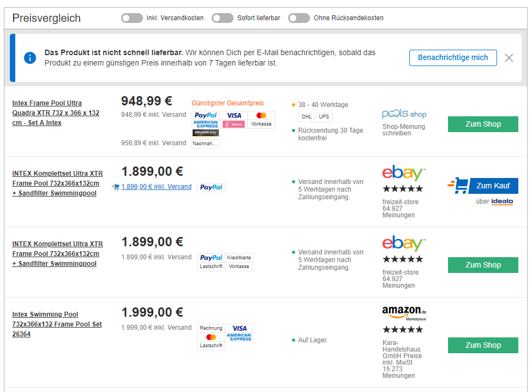
Task: Enable the Sofort lieferbar filter
Action: pyautogui.click(x=223, y=18)
